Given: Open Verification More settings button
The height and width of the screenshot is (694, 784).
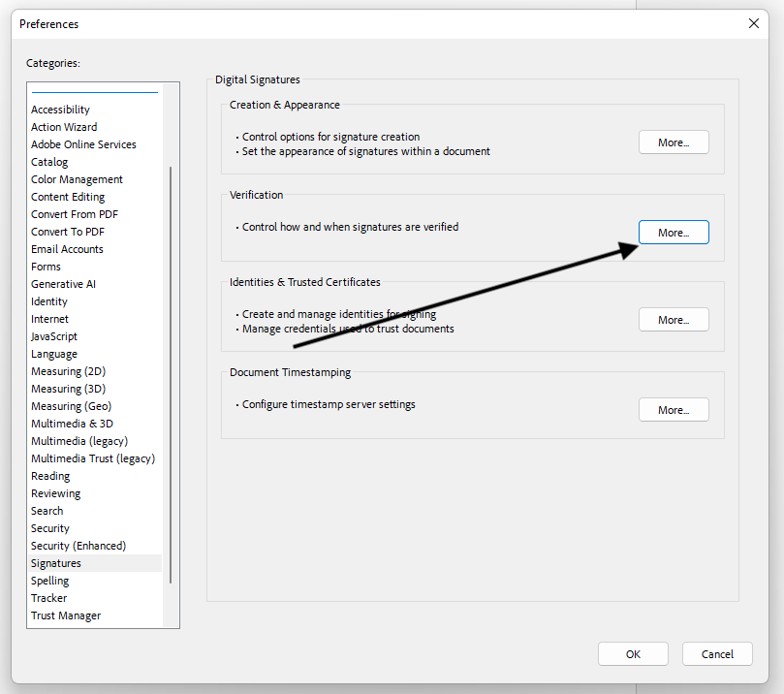Looking at the screenshot, I should tap(674, 233).
